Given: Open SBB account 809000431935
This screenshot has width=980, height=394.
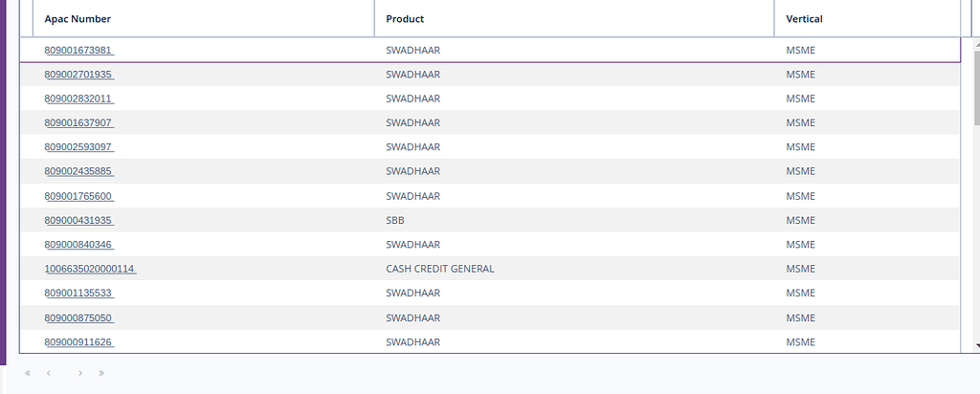Looking at the screenshot, I should click(78, 220).
